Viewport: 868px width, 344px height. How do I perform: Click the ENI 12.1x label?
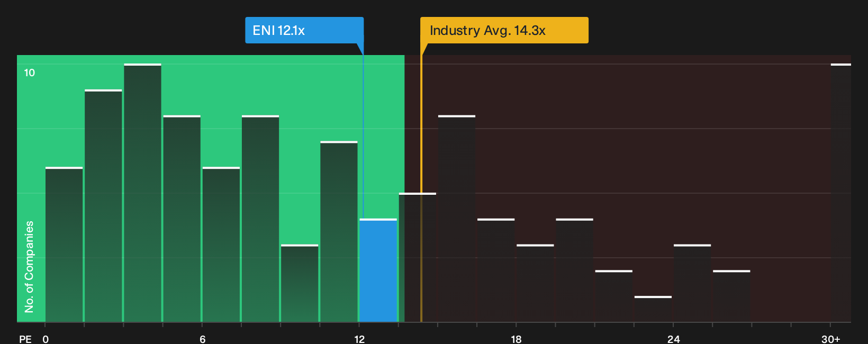(x=304, y=30)
